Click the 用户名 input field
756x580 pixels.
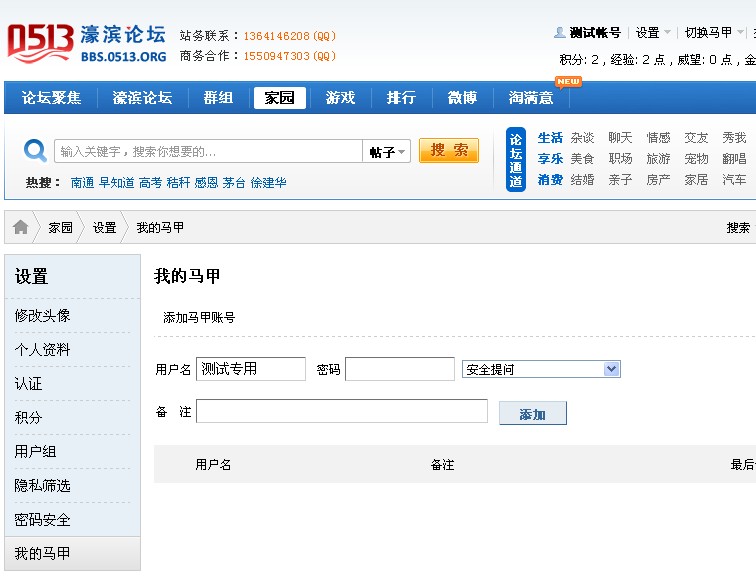tap(251, 369)
